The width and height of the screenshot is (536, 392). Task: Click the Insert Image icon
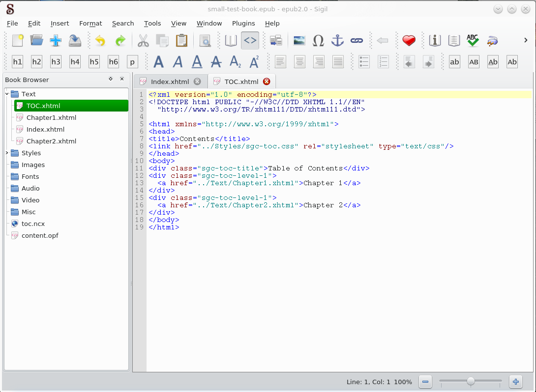pyautogui.click(x=299, y=41)
